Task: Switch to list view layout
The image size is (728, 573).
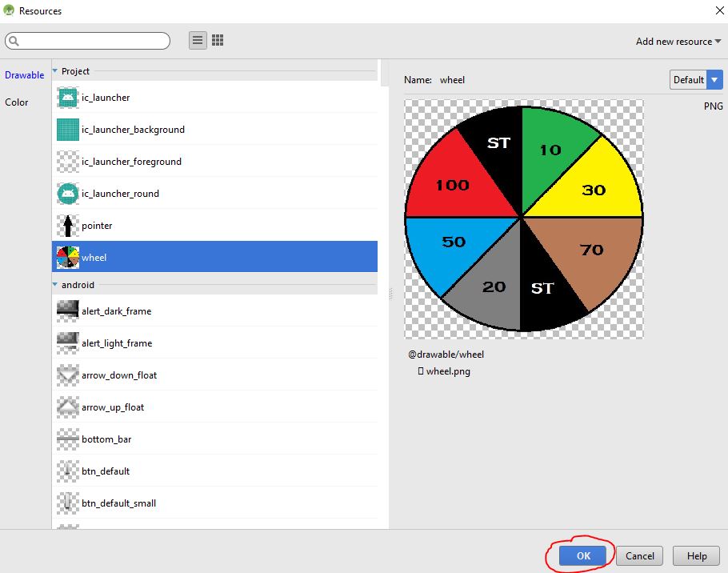Action: click(198, 40)
